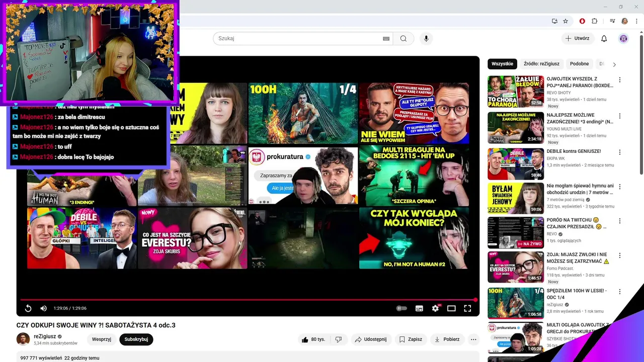Open options for PORÓD NA TWITCHU video
Screen dimensions: 644x362
pos(620,221)
